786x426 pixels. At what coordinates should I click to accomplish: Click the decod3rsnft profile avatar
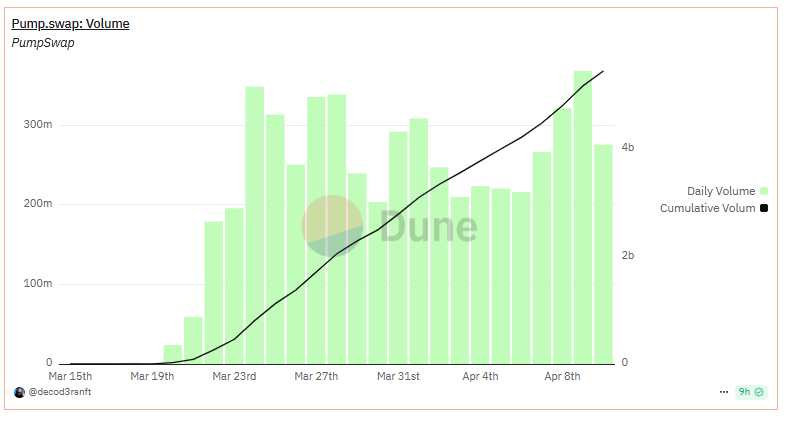(19, 392)
